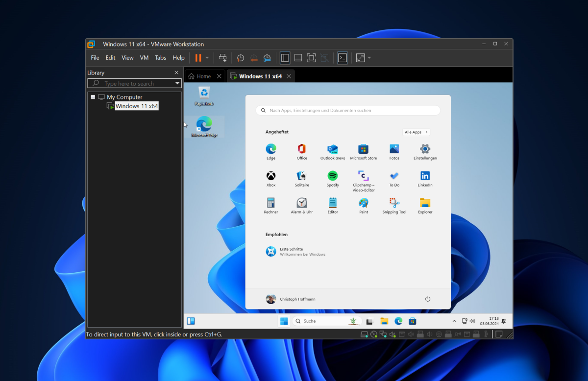This screenshot has width=588, height=381.
Task: Click the CD/DVD device icon in the status bar
Action: tap(373, 334)
